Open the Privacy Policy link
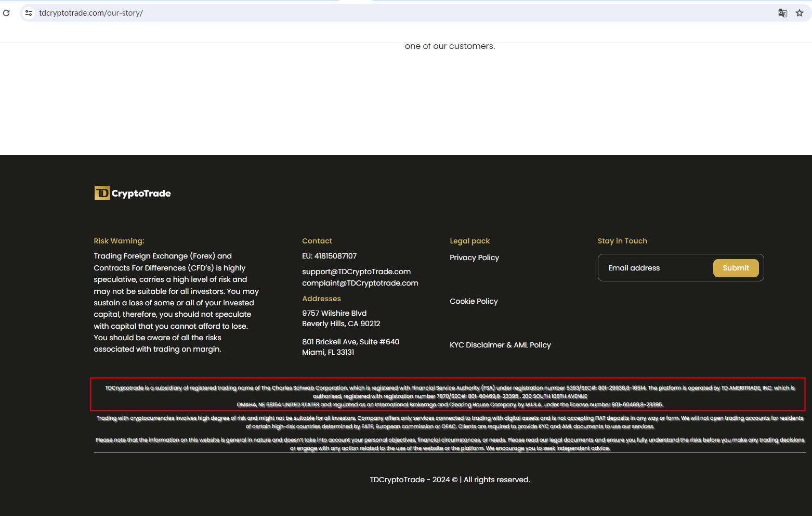The width and height of the screenshot is (812, 516). pyautogui.click(x=474, y=257)
